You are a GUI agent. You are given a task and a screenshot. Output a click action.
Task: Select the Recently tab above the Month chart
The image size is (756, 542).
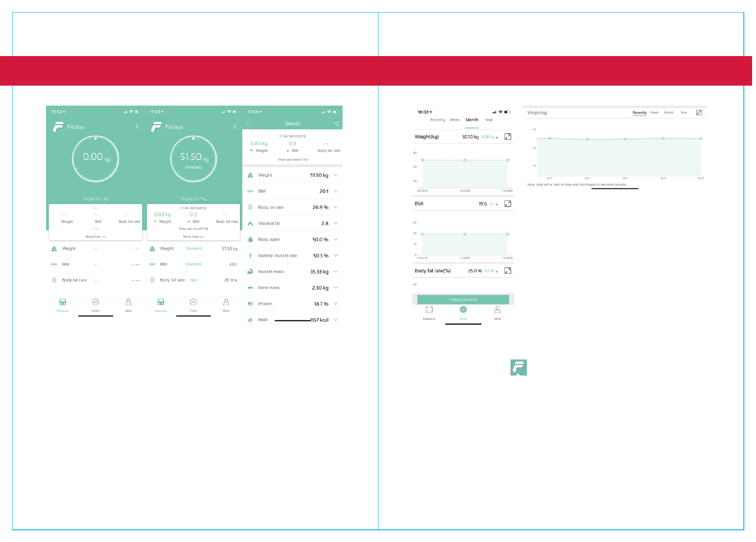click(438, 120)
